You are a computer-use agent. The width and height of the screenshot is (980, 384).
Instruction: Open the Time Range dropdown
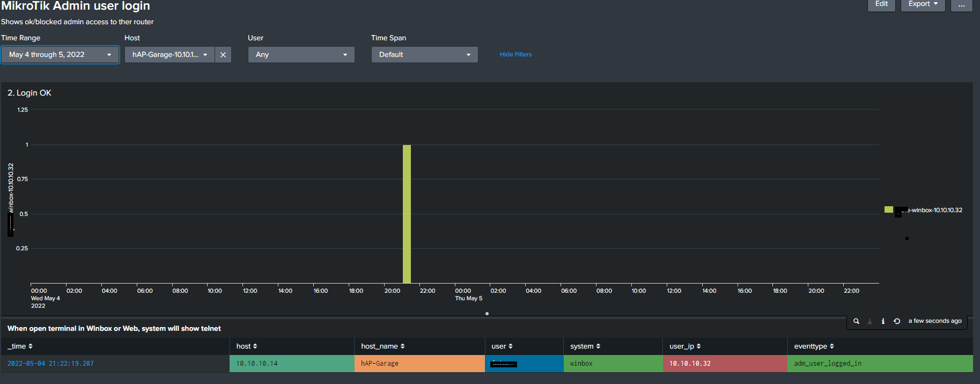tap(60, 55)
